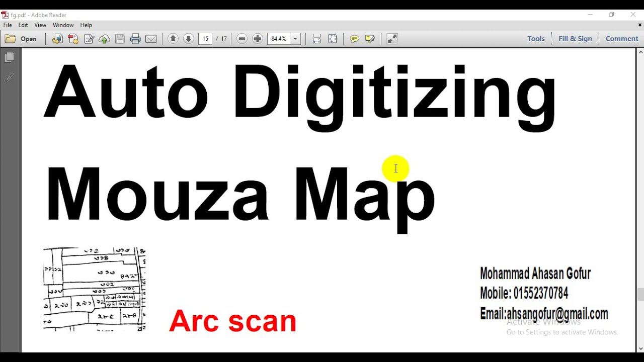This screenshot has height=362, width=644.
Task: Open the File menu
Action: coord(8,25)
